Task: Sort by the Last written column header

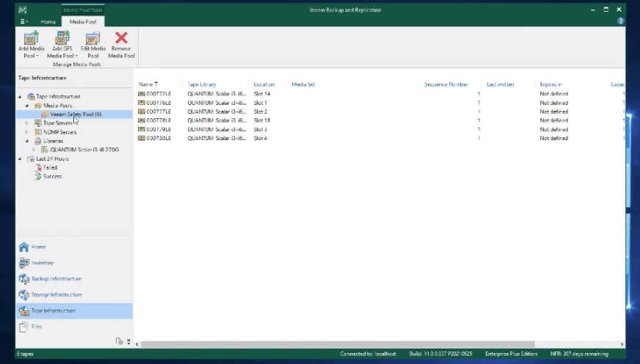Action: pyautogui.click(x=501, y=84)
